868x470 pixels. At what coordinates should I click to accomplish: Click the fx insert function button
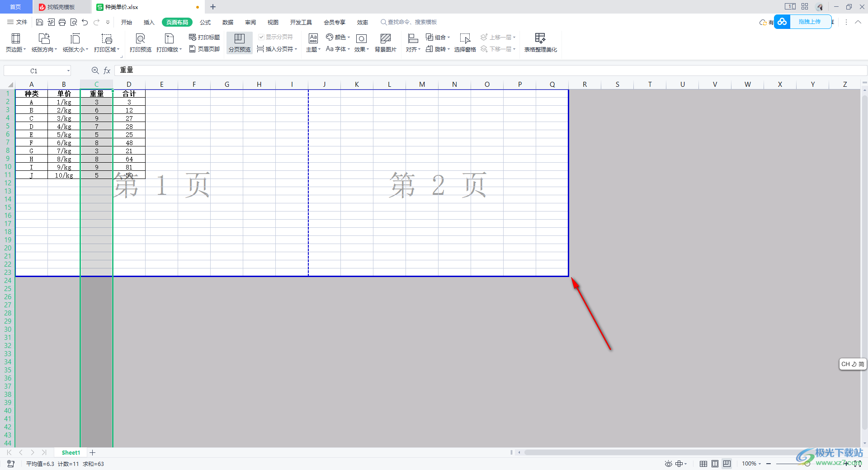pyautogui.click(x=107, y=70)
